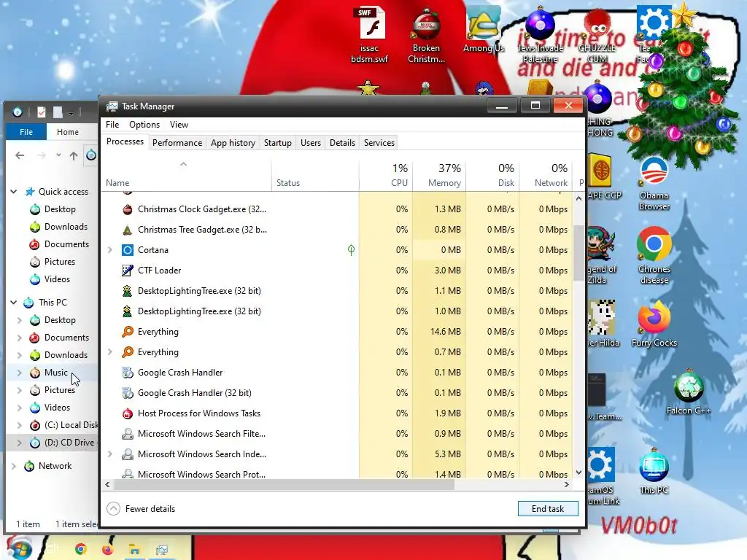Open Home tab in File Explorer

pos(68,132)
